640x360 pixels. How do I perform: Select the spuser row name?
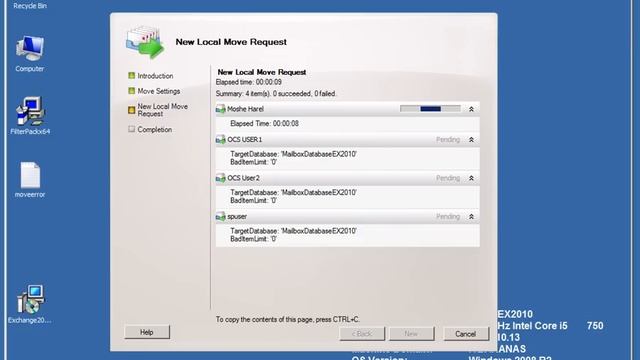point(237,216)
